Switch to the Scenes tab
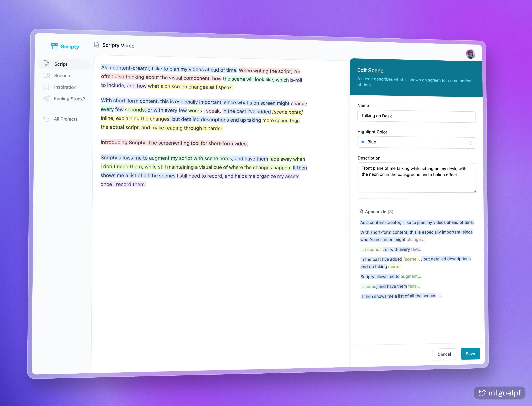Screen dimensions: 532x406 pyautogui.click(x=62, y=75)
